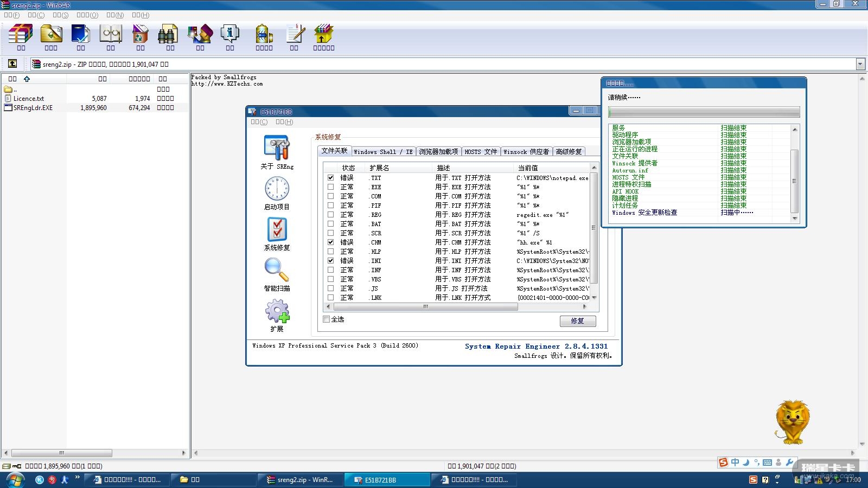Select the 智能扫描 magnifier icon
The width and height of the screenshot is (868, 488).
click(x=277, y=270)
